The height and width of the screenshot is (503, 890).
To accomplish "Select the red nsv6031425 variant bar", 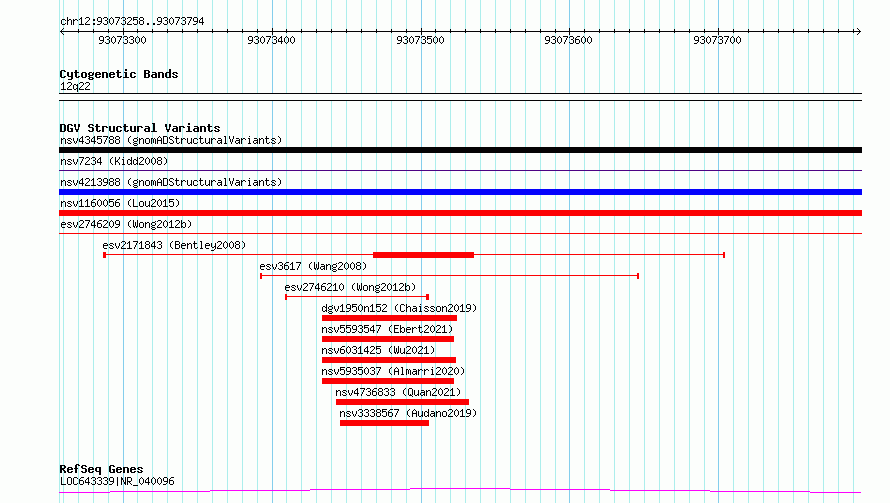I will pyautogui.click(x=389, y=360).
